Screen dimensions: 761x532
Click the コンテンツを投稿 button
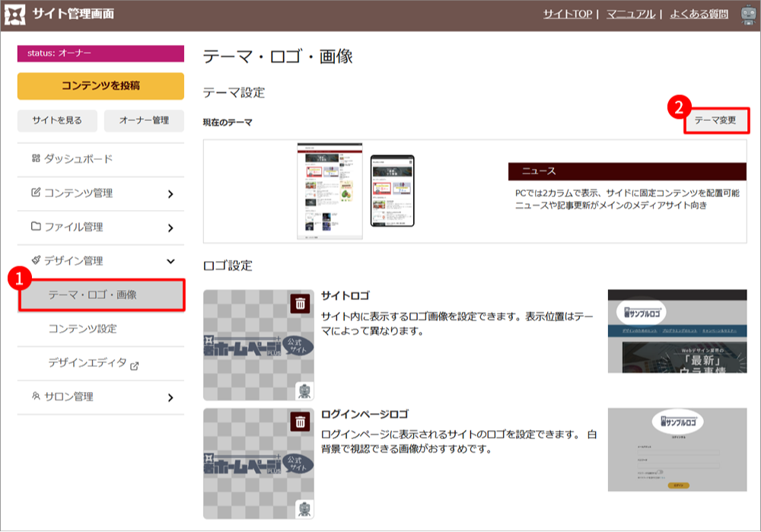pyautogui.click(x=100, y=86)
